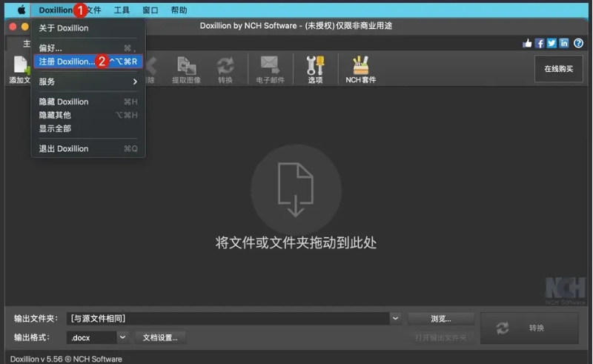
Task: Click the output folder path field
Action: [x=228, y=319]
